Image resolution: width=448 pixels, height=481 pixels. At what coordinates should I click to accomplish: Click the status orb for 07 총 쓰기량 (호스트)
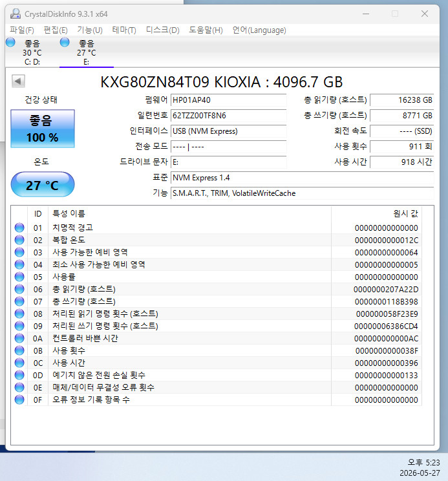[x=19, y=301]
